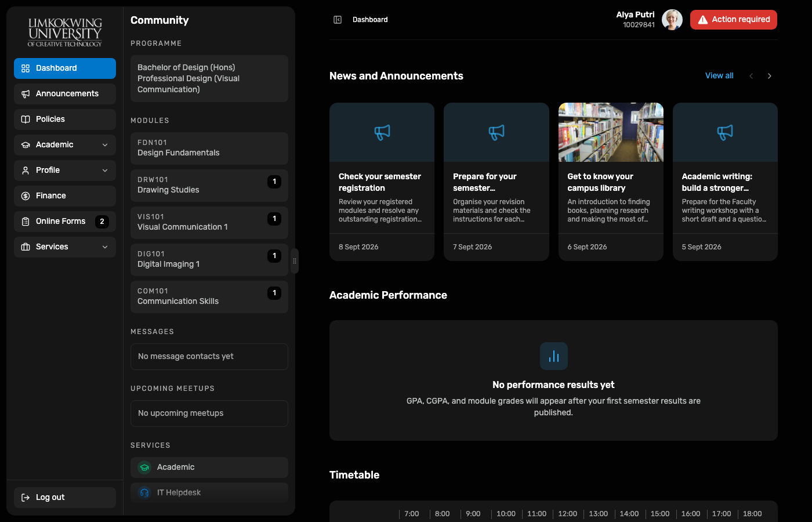This screenshot has width=812, height=522.
Task: Open VIS101 Visual Communication 1 module
Action: tap(209, 223)
